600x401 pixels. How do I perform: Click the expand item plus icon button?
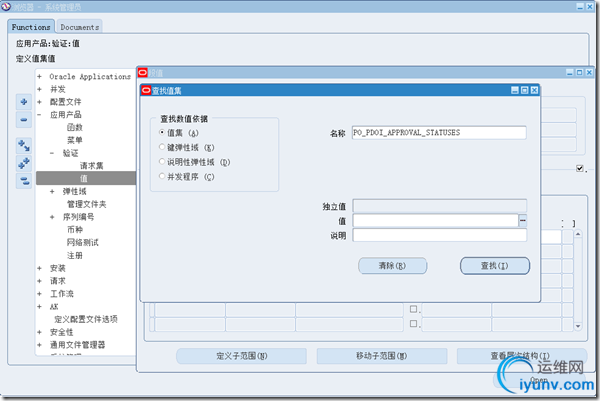(24, 102)
